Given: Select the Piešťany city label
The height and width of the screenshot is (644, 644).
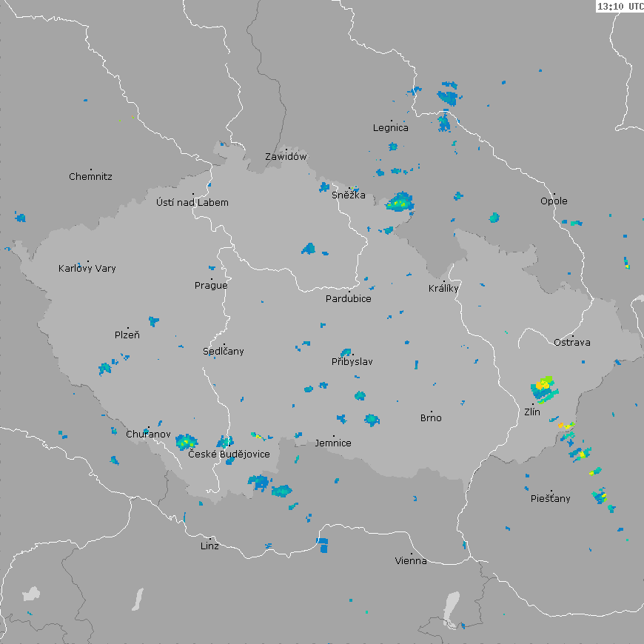Looking at the screenshot, I should tap(551, 499).
